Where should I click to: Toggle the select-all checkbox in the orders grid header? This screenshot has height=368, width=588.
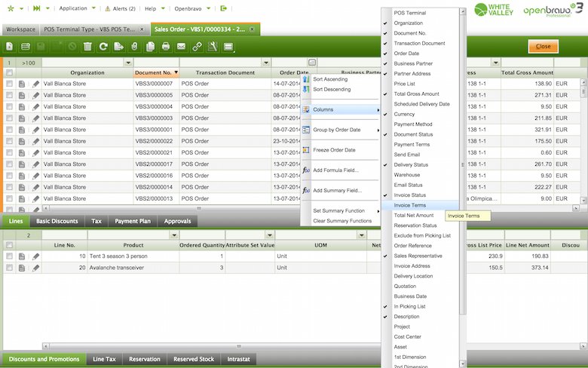coord(9,73)
